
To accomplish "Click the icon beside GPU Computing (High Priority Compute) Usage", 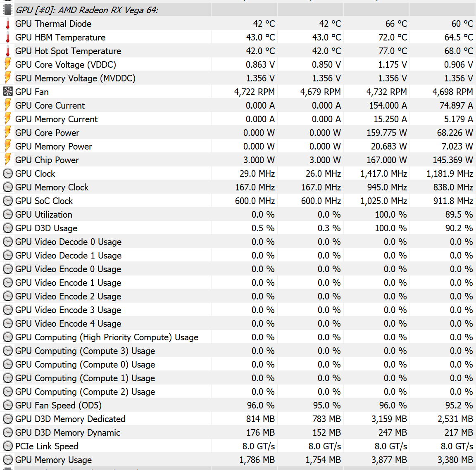I will (x=7, y=337).
